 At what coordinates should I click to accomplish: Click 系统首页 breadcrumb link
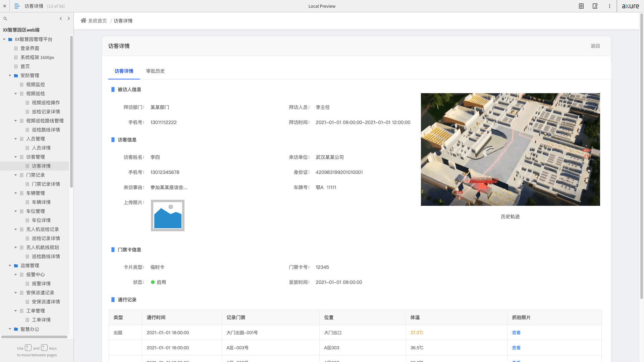coord(98,21)
